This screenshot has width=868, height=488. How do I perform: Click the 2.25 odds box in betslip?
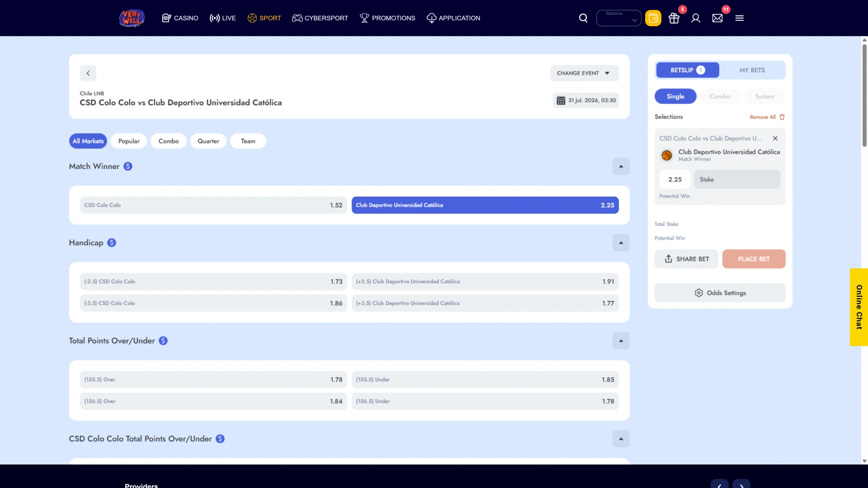pos(675,179)
